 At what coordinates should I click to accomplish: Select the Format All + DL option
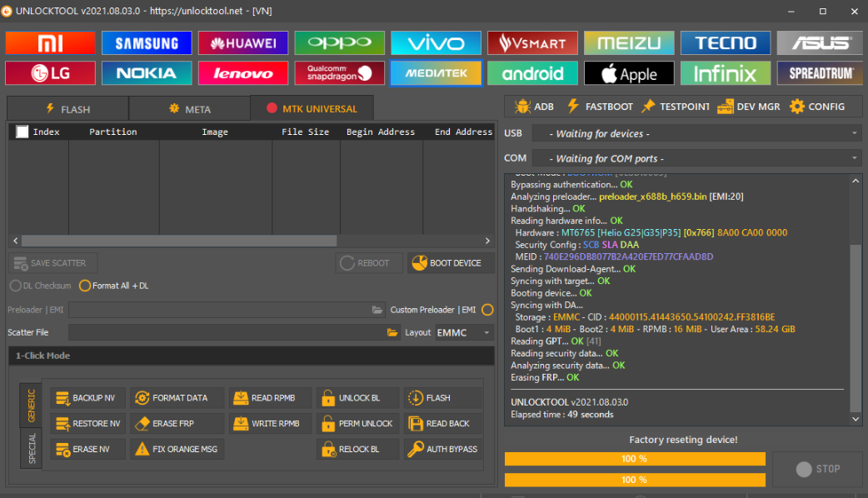(x=114, y=286)
